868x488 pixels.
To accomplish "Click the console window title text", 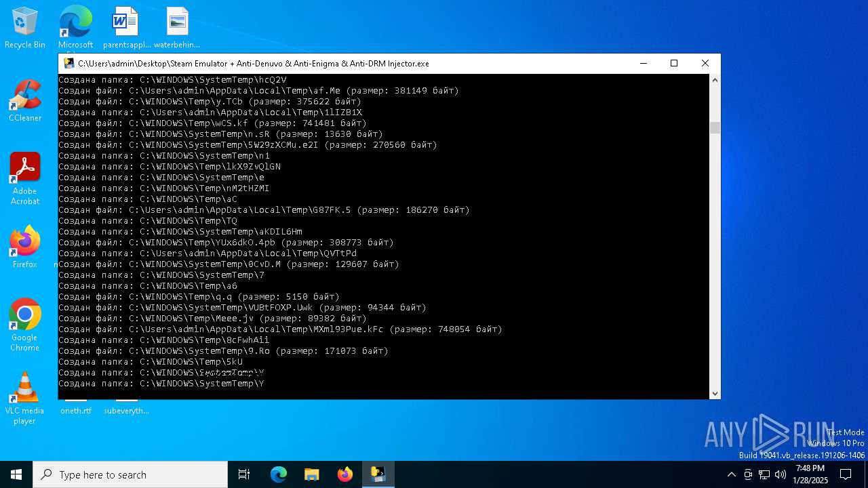I will click(254, 63).
